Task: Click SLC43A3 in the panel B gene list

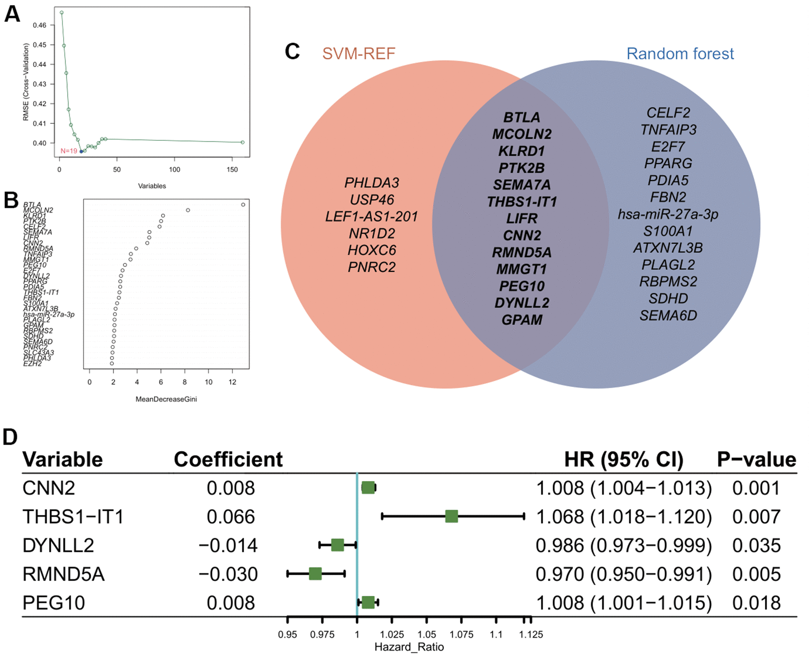Action: coord(38,353)
